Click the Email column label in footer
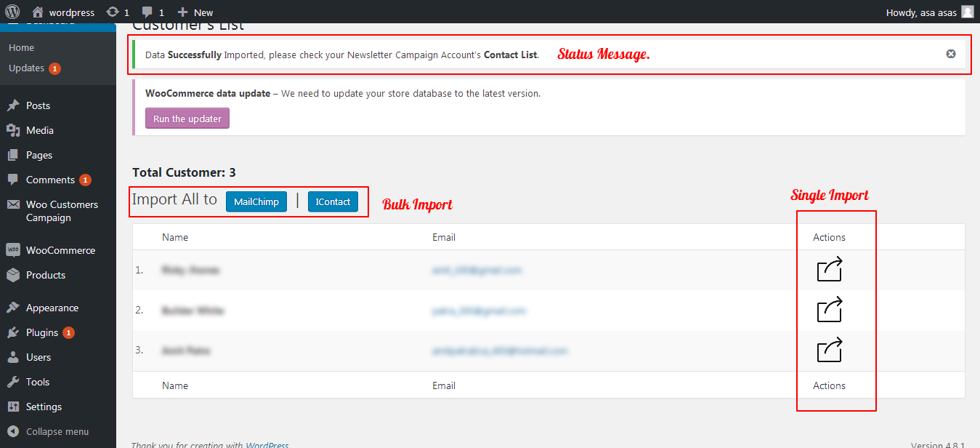Image resolution: width=980 pixels, height=448 pixels. coord(444,385)
